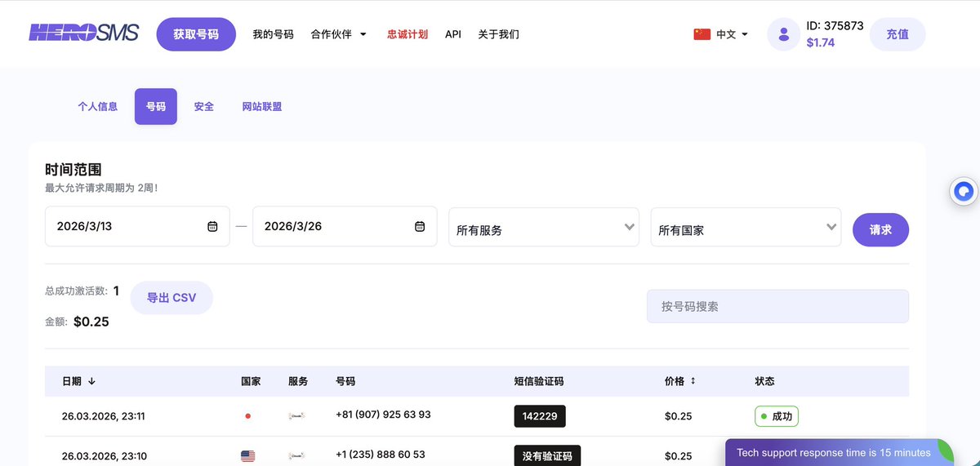The height and width of the screenshot is (466, 980).
Task: Expand the 合作伙伴 partners dropdown
Action: [339, 34]
